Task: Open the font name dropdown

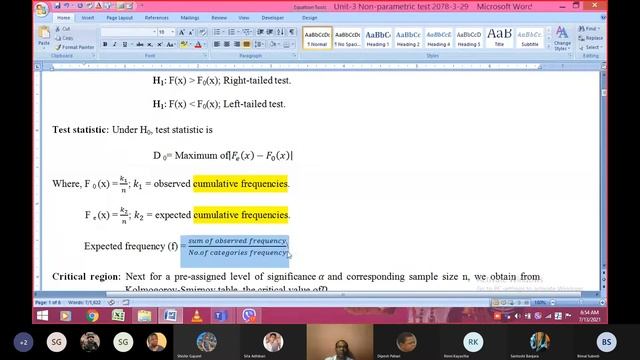Action: point(155,32)
